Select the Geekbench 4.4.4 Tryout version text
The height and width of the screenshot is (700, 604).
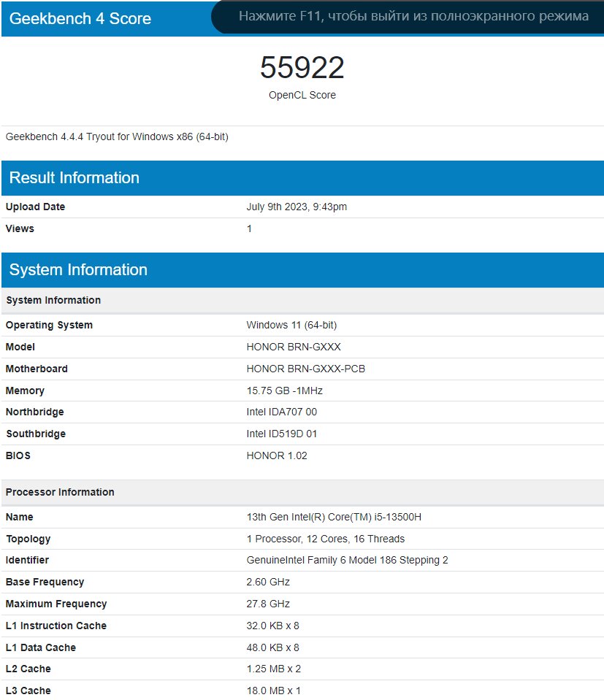[x=117, y=136]
